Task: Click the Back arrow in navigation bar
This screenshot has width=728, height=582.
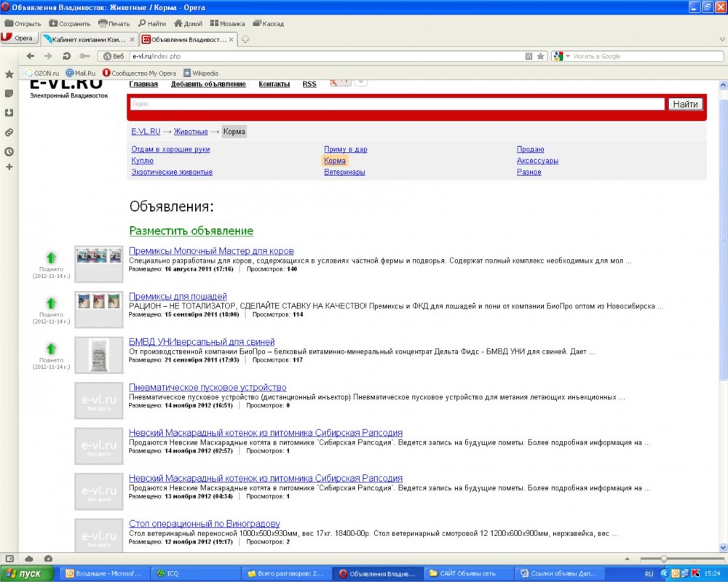Action: click(31, 56)
